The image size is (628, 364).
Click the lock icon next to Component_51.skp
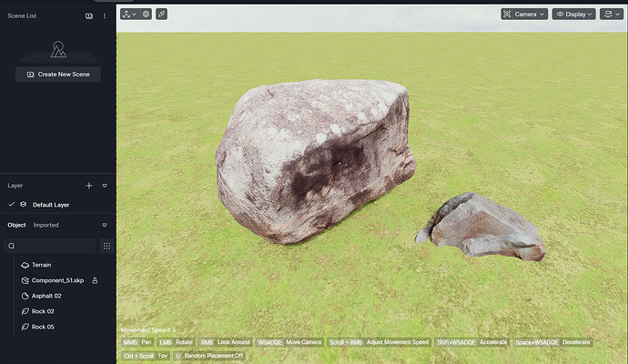(x=95, y=281)
